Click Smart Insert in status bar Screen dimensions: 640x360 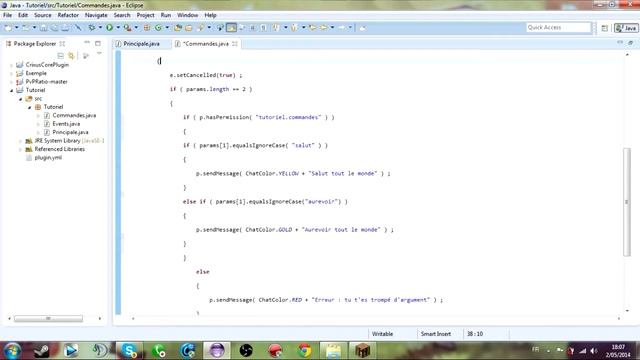coord(436,334)
